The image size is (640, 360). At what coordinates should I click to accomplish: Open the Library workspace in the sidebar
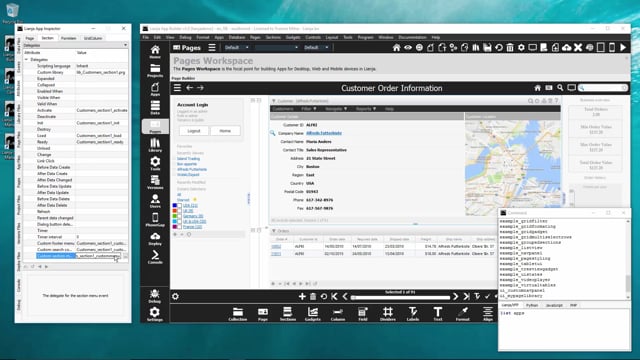tap(155, 145)
